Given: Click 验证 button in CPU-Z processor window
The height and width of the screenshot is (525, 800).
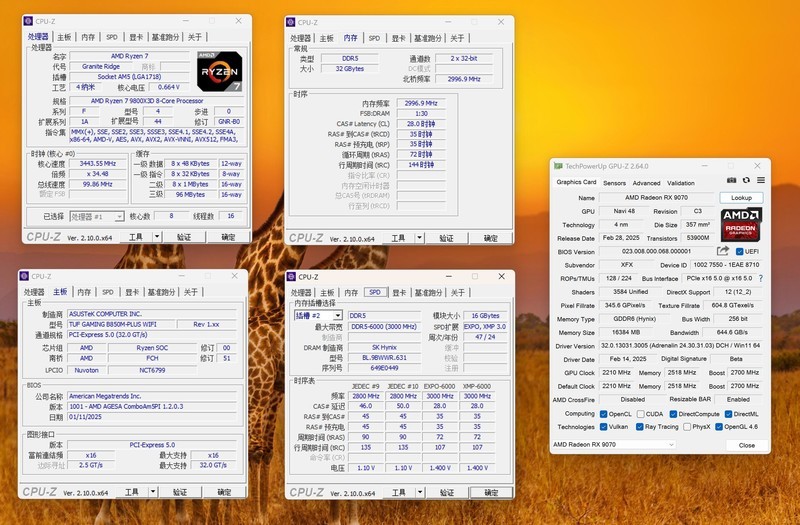Looking at the screenshot, I should point(184,237).
